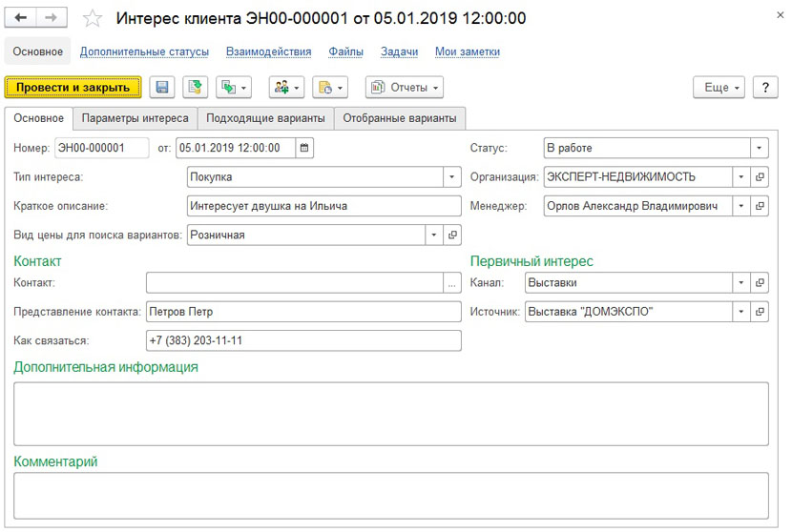792x532 pixels.
Task: Click the Save floppy disk icon
Action: pyautogui.click(x=162, y=88)
